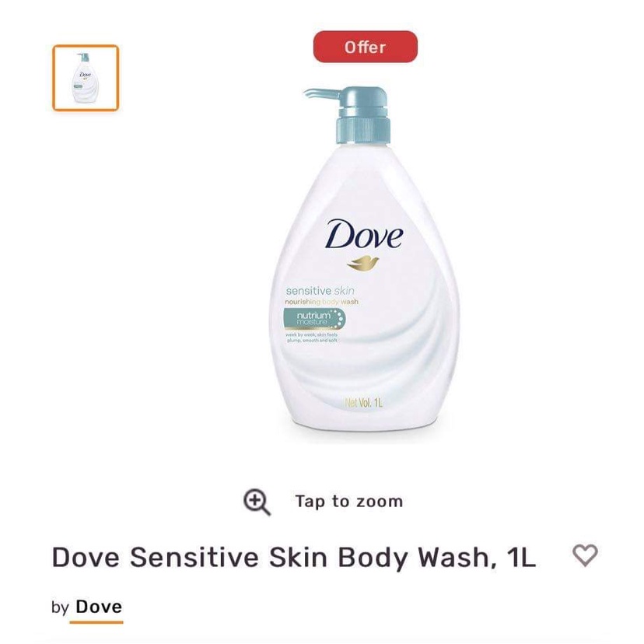Click the golden dove bird emblem on the bottle
644x644 pixels.
[362, 263]
